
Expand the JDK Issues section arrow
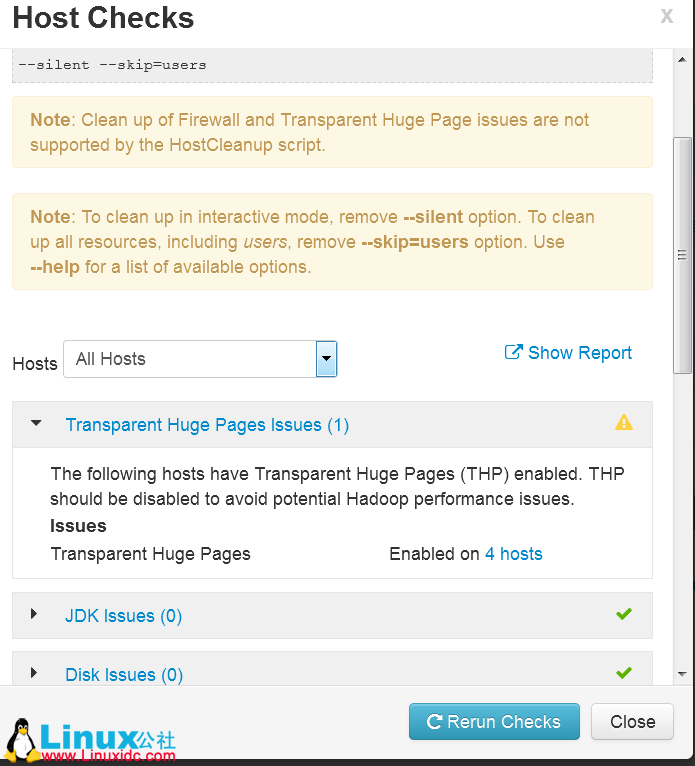click(34, 614)
